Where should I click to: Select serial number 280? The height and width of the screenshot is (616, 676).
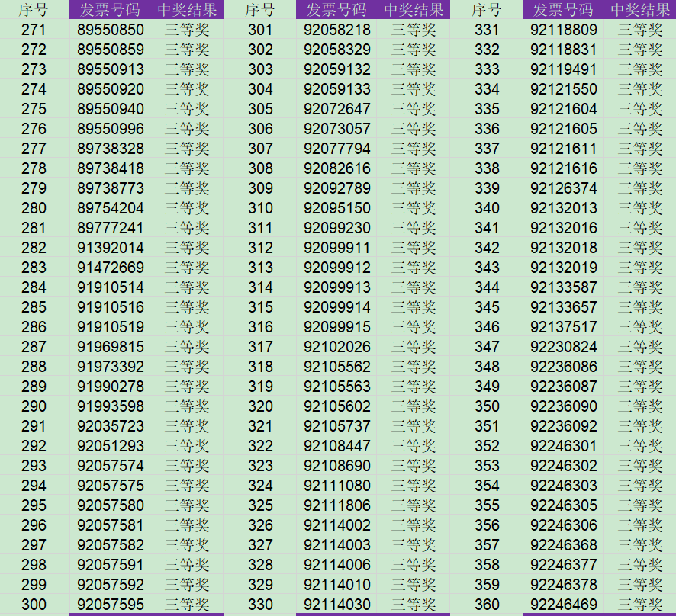coord(34,208)
